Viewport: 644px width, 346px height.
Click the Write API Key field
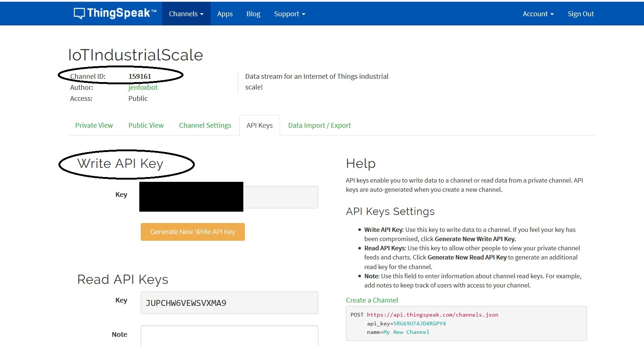(229, 197)
